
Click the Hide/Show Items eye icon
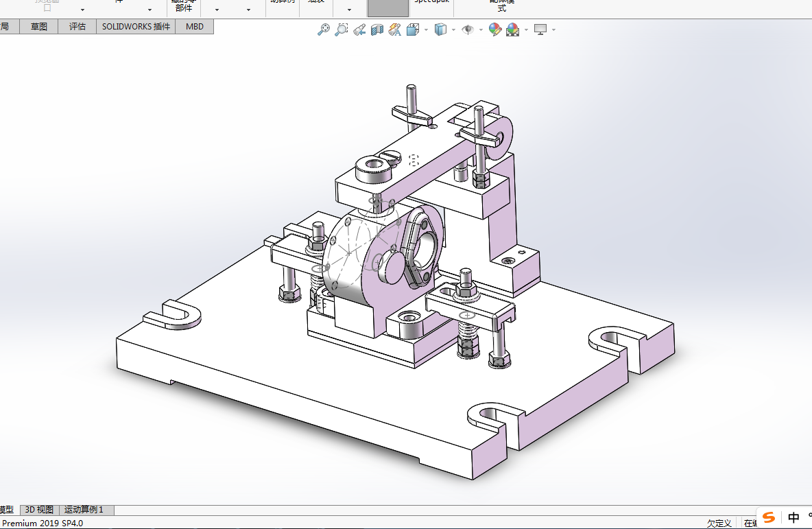coord(468,30)
